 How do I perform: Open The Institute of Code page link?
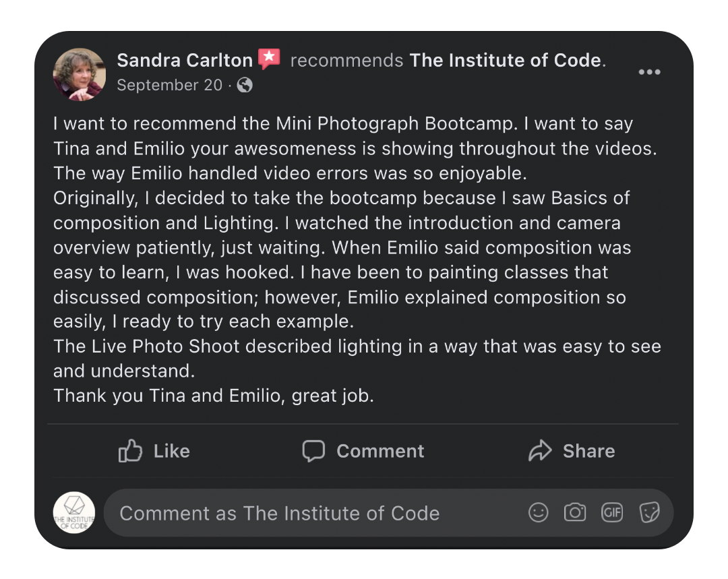tap(505, 60)
